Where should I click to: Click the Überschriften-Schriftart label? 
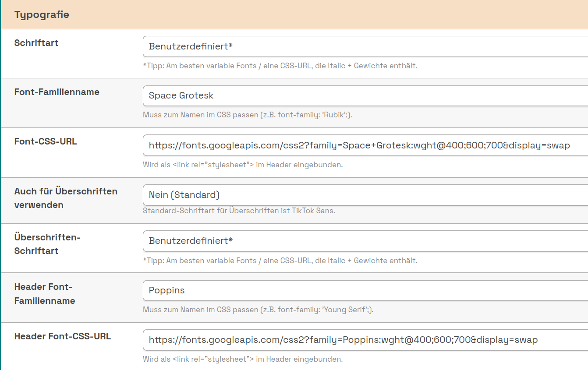click(x=47, y=244)
